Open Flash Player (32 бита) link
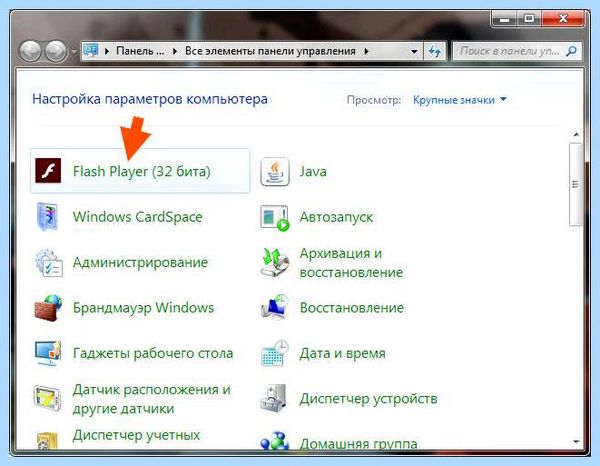The width and height of the screenshot is (600, 466). pos(142,171)
